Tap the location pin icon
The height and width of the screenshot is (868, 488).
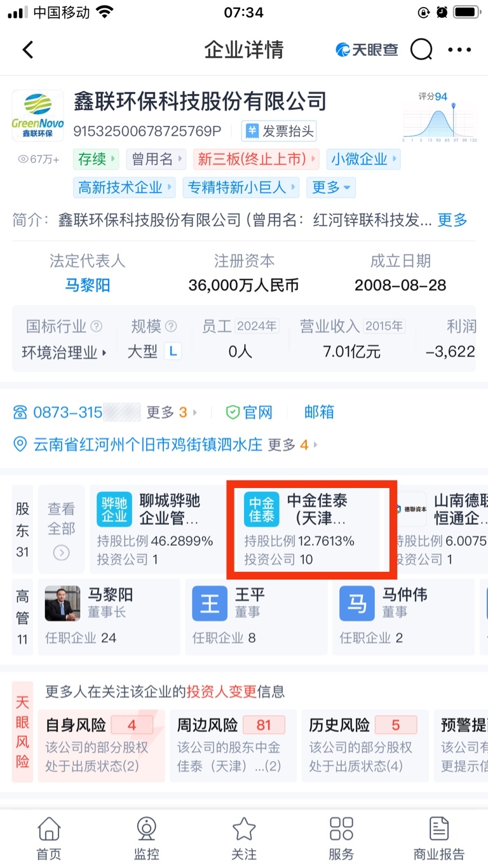(x=20, y=444)
